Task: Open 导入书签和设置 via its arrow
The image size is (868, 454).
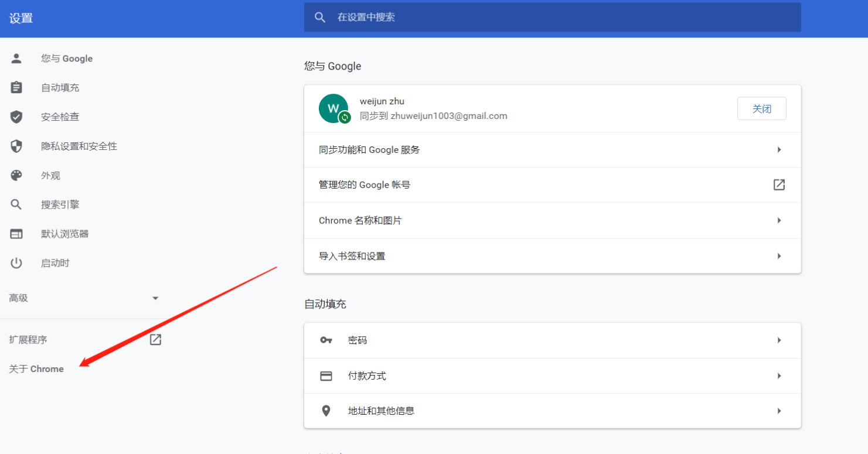Action: tap(779, 256)
